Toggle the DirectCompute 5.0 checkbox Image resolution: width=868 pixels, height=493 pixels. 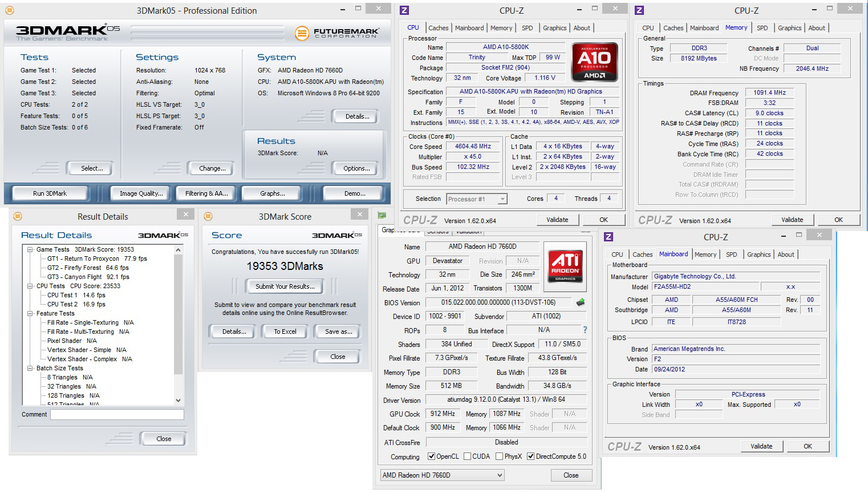tap(531, 456)
